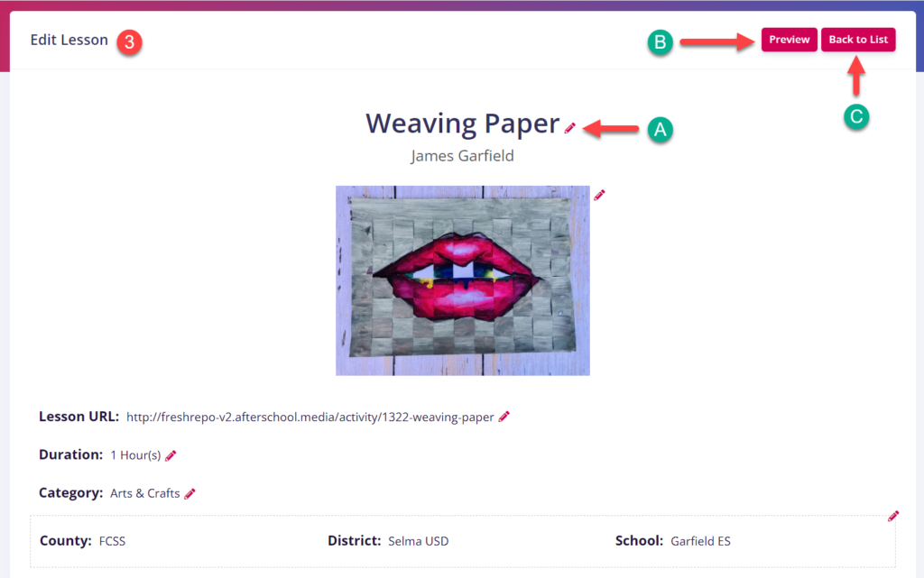This screenshot has width=924, height=578.
Task: Click the green A marker circle
Action: pos(660,130)
